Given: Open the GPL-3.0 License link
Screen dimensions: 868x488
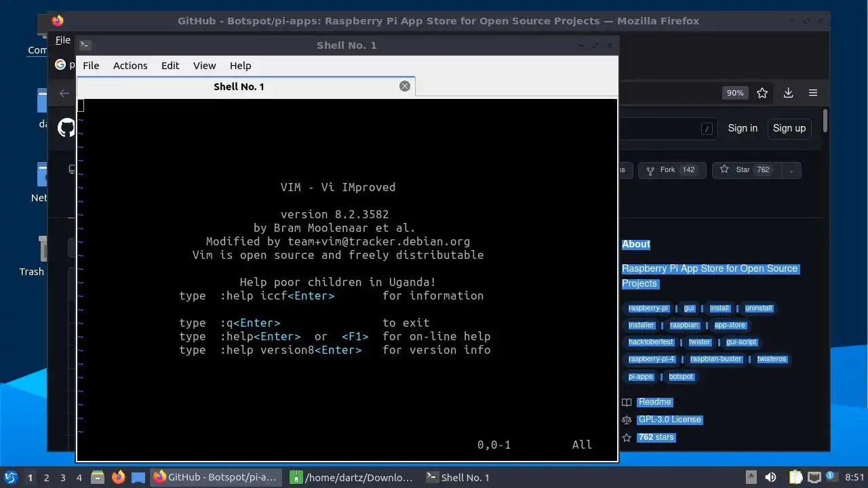Looking at the screenshot, I should click(670, 420).
